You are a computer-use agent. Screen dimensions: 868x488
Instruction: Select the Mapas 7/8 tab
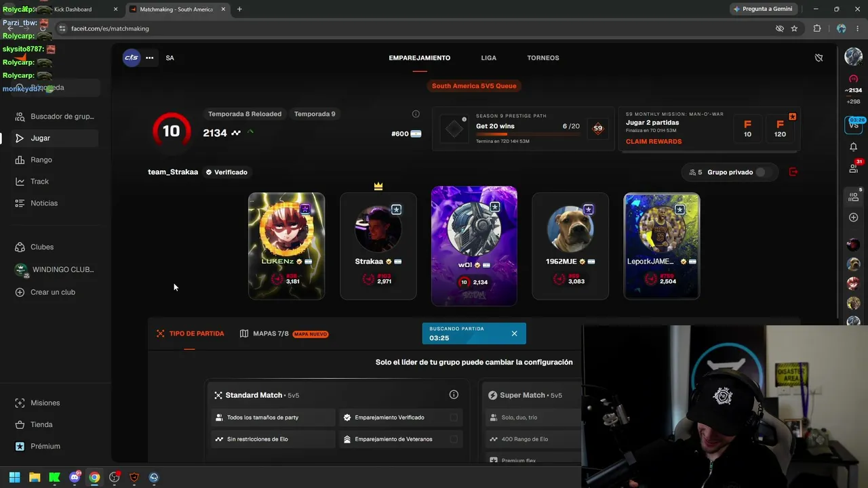(x=284, y=333)
